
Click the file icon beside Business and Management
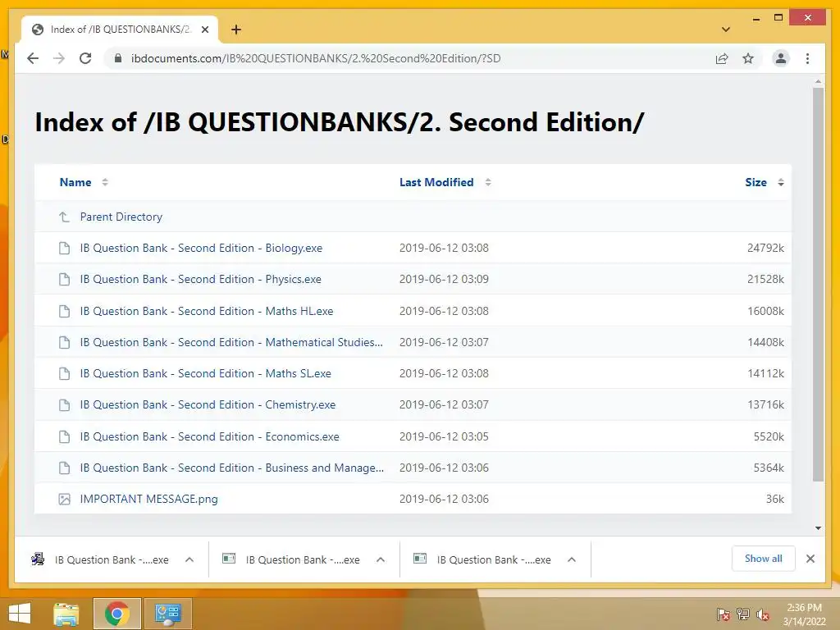tap(64, 468)
